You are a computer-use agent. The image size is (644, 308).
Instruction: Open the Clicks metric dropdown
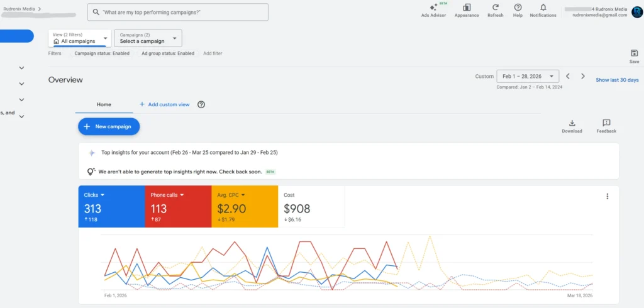[103, 195]
